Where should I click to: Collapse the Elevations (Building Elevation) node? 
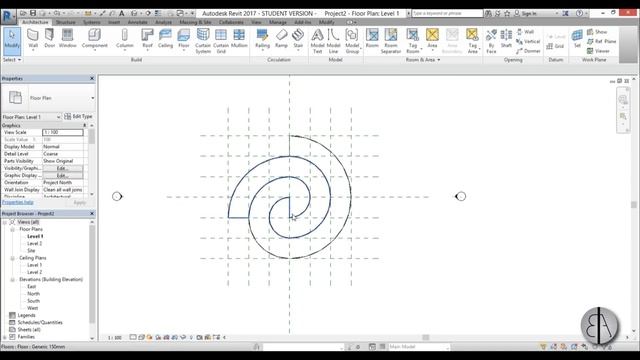[12, 280]
